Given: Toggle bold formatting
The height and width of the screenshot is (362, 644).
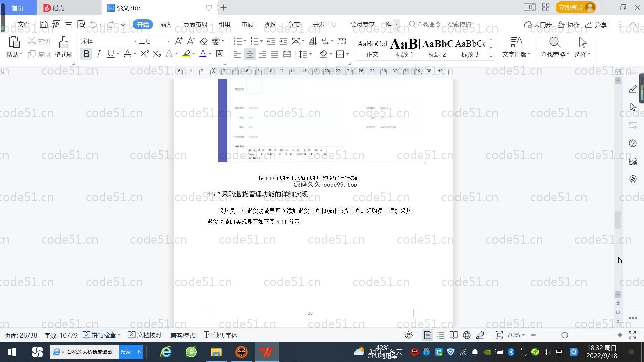Looking at the screenshot, I should pos(86,54).
